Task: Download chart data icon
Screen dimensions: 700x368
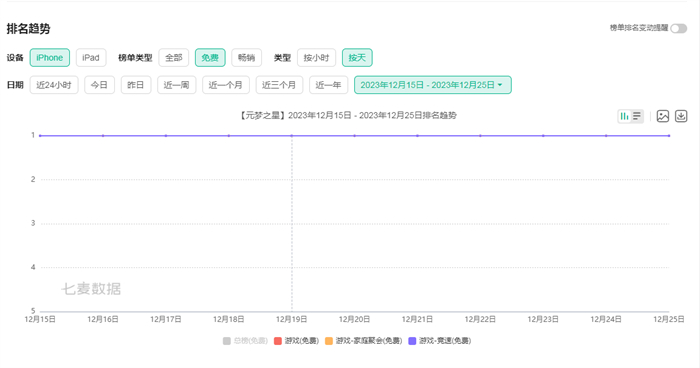Action: pos(681,116)
